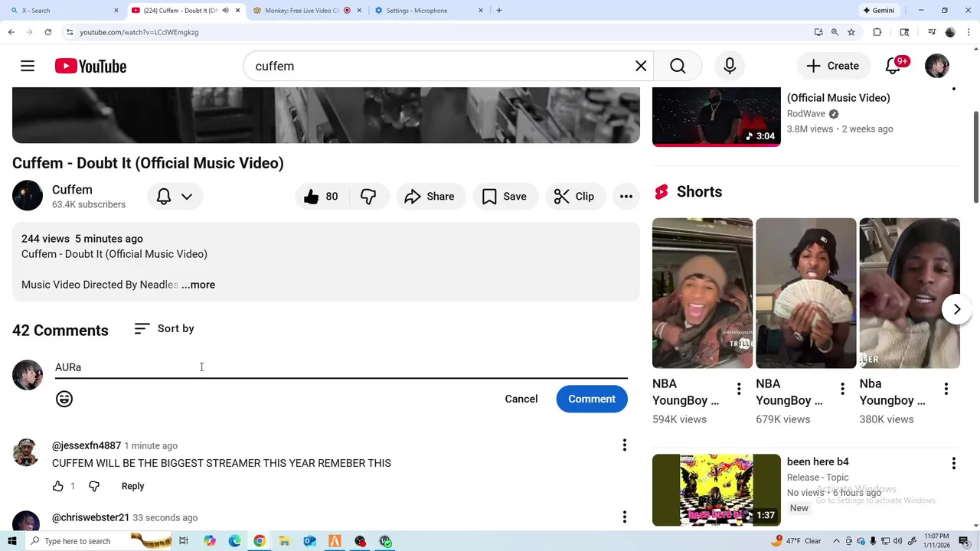The height and width of the screenshot is (551, 980).
Task: Open the 'been here b4' video thumbnail
Action: 717,490
